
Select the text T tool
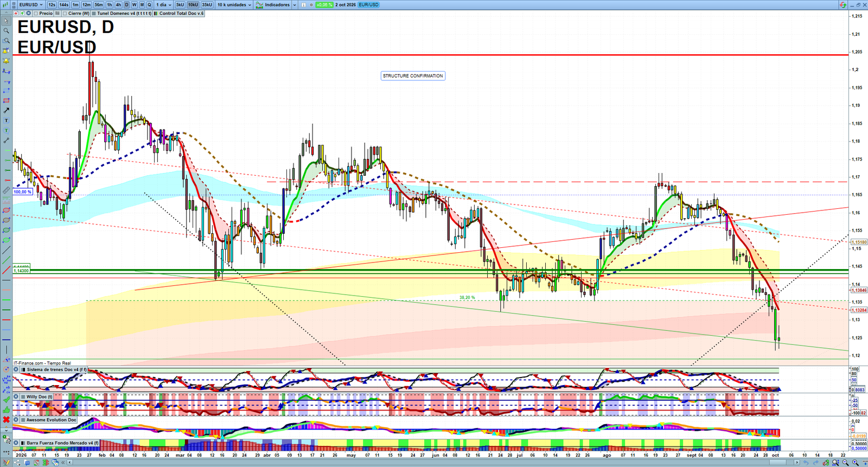coord(7,120)
